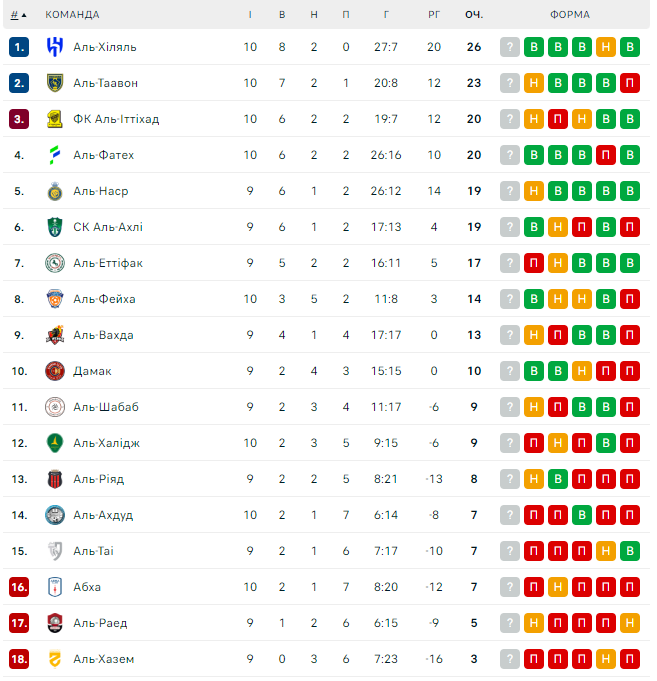Image resolution: width=657 pixels, height=681 pixels.
Task: Open the ФК Аль-Іттіхад club badge
Action: tap(55, 119)
